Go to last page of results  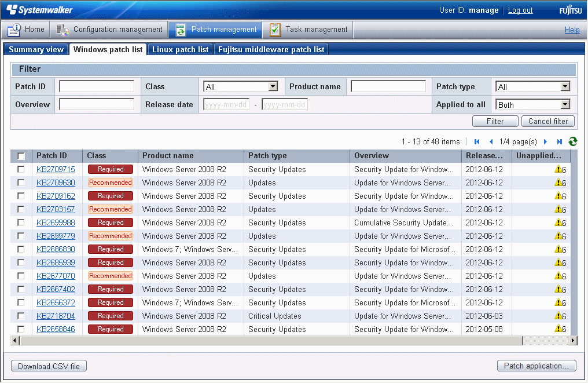[x=560, y=141]
